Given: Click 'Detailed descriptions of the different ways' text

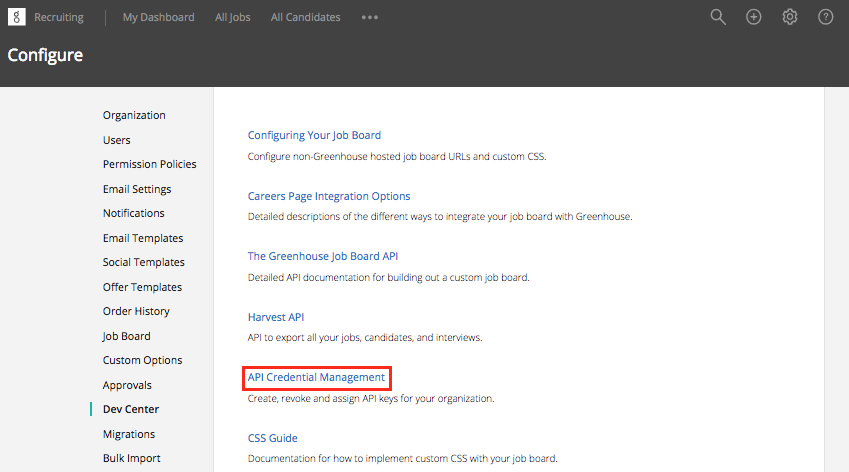Looking at the screenshot, I should (x=440, y=217).
